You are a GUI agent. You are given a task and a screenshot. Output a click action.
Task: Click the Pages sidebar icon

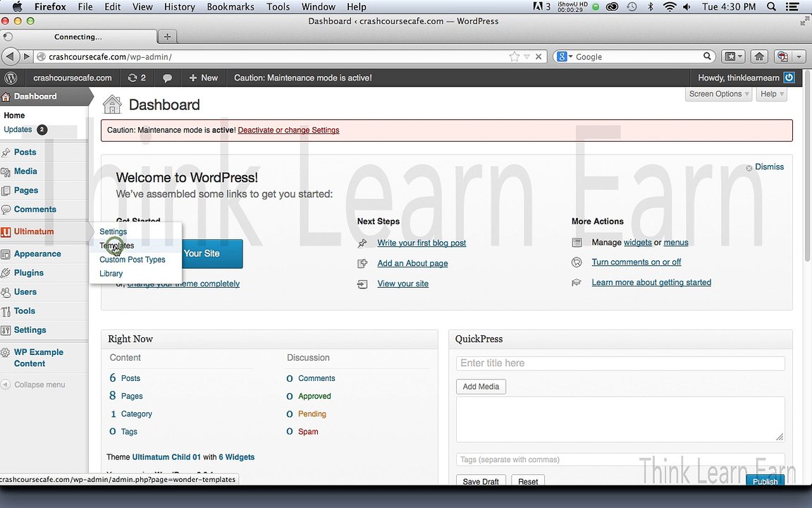point(6,190)
